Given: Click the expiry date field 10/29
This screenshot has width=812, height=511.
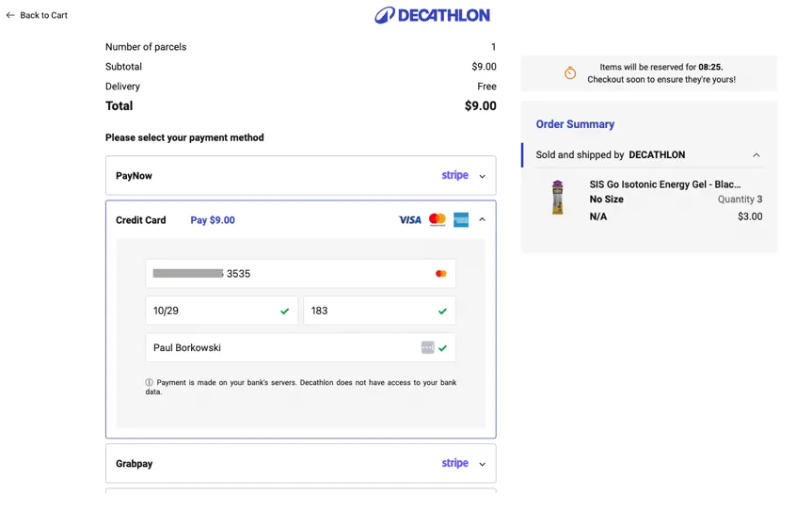Looking at the screenshot, I should [x=212, y=311].
